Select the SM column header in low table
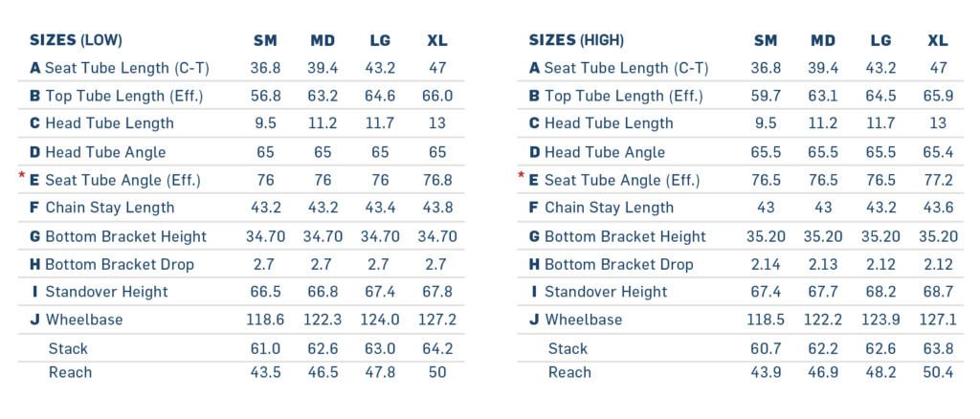The image size is (980, 419). point(265,40)
